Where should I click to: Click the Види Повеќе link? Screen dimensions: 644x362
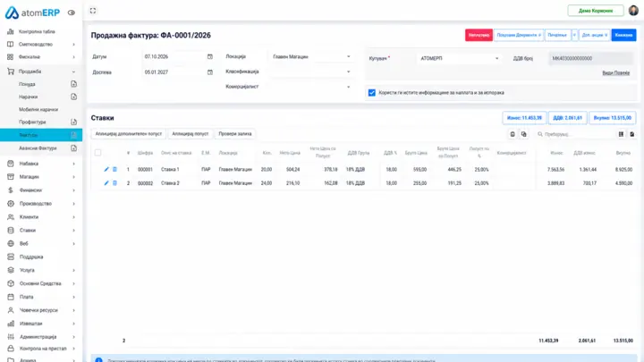pyautogui.click(x=615, y=73)
